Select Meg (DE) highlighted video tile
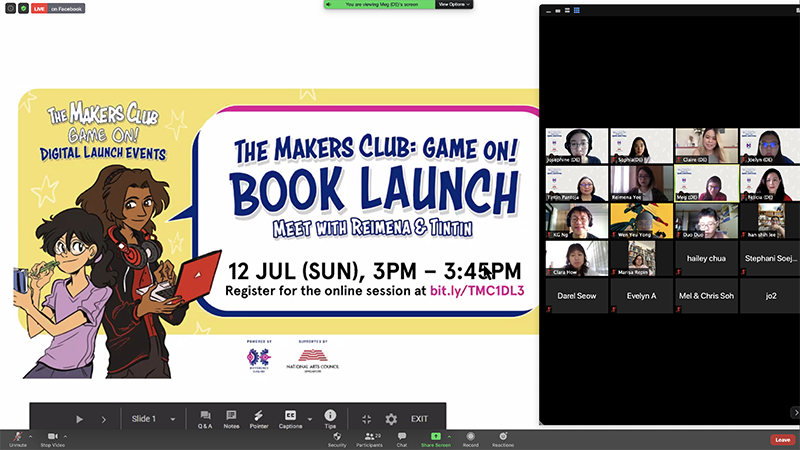800x450 pixels. pyautogui.click(x=706, y=184)
